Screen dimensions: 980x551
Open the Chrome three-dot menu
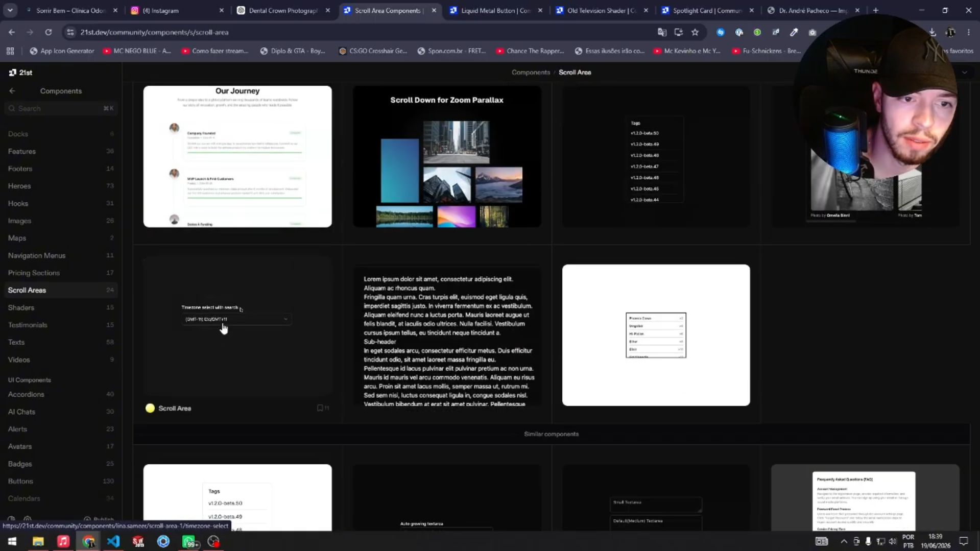pyautogui.click(x=968, y=32)
